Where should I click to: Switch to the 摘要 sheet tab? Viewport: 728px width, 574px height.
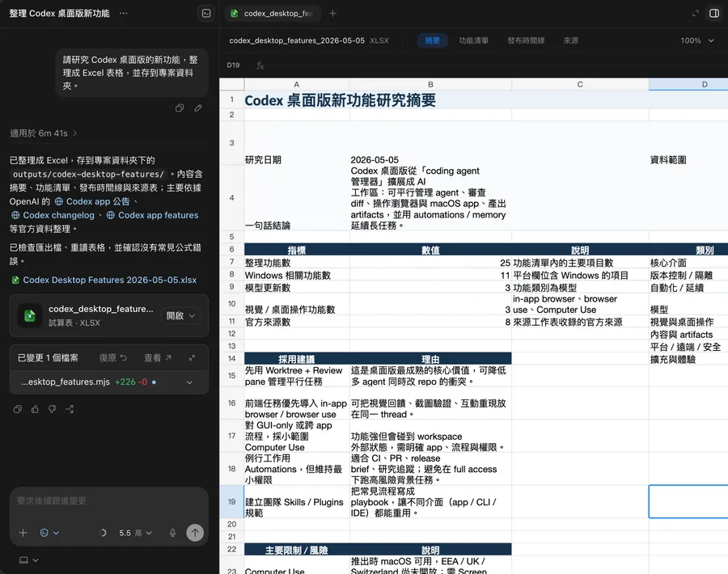tap(432, 41)
